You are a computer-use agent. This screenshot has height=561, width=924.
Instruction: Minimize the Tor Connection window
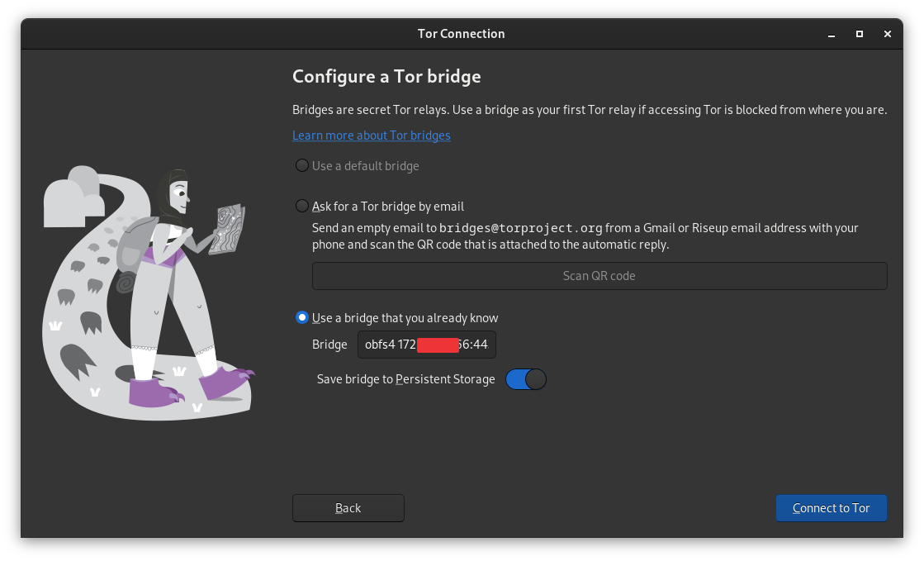point(832,34)
